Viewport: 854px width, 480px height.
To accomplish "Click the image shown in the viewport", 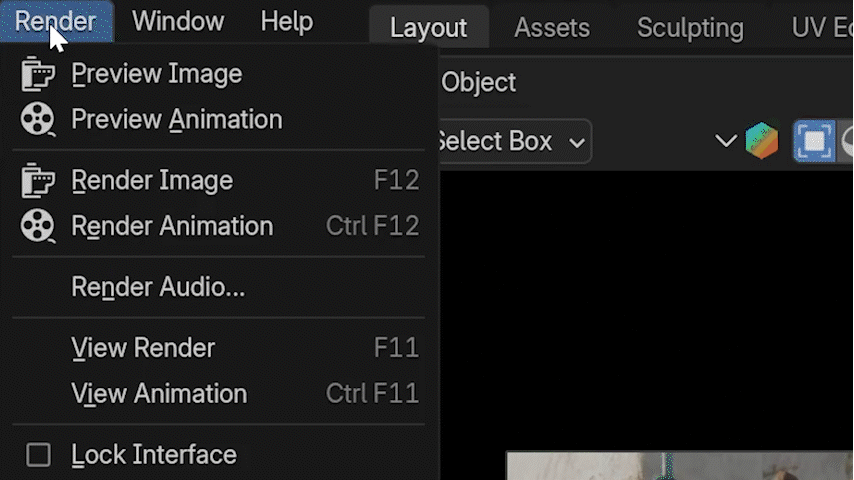I will click(x=680, y=466).
